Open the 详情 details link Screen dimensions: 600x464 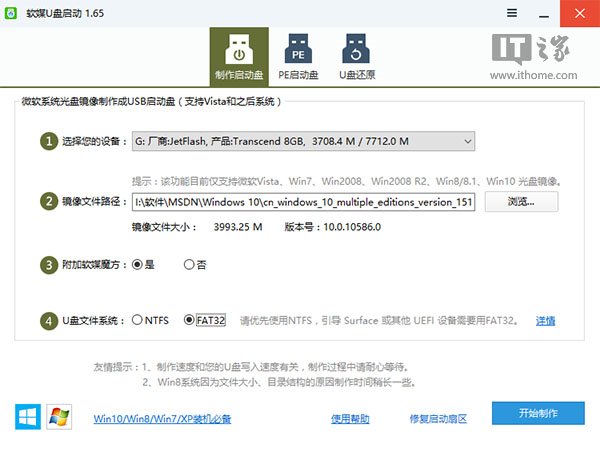(545, 321)
